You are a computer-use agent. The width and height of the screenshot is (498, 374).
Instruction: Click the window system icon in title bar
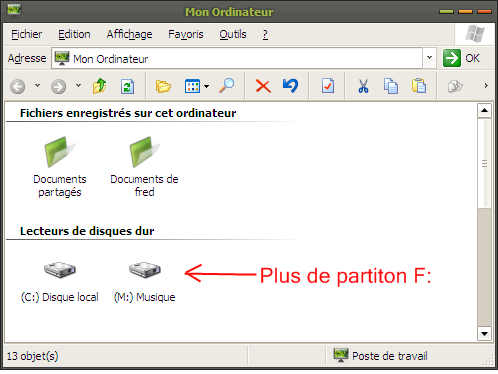14,10
